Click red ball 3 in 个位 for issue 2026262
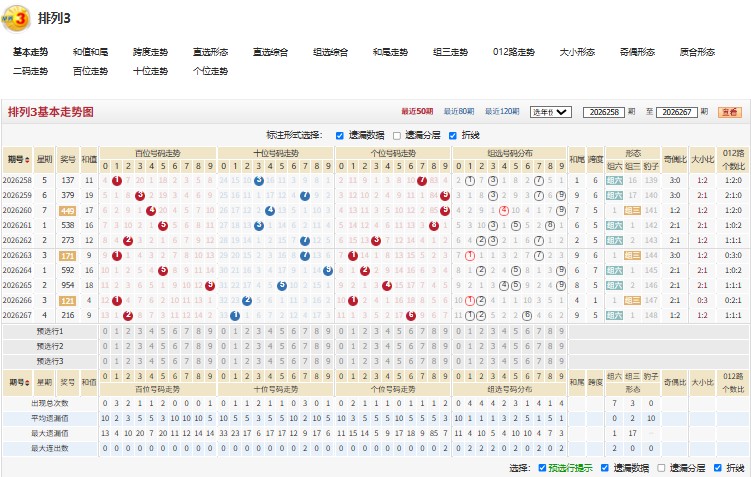 click(x=376, y=240)
